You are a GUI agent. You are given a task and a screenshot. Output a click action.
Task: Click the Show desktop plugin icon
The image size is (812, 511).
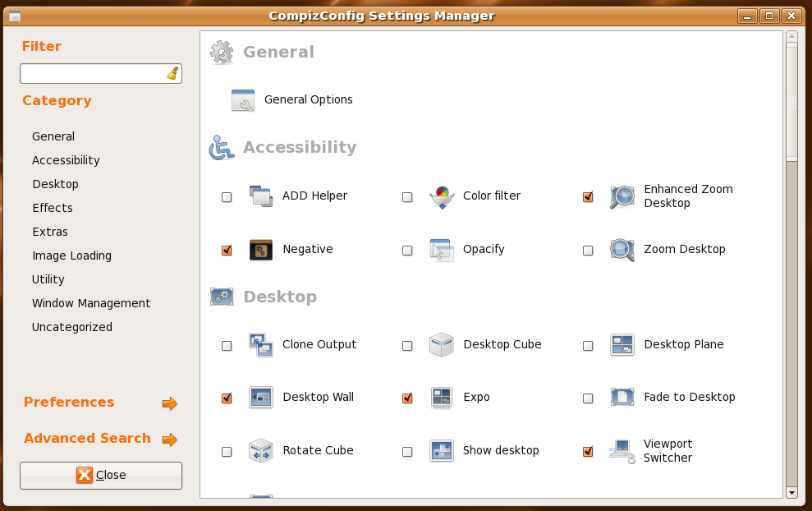click(441, 450)
